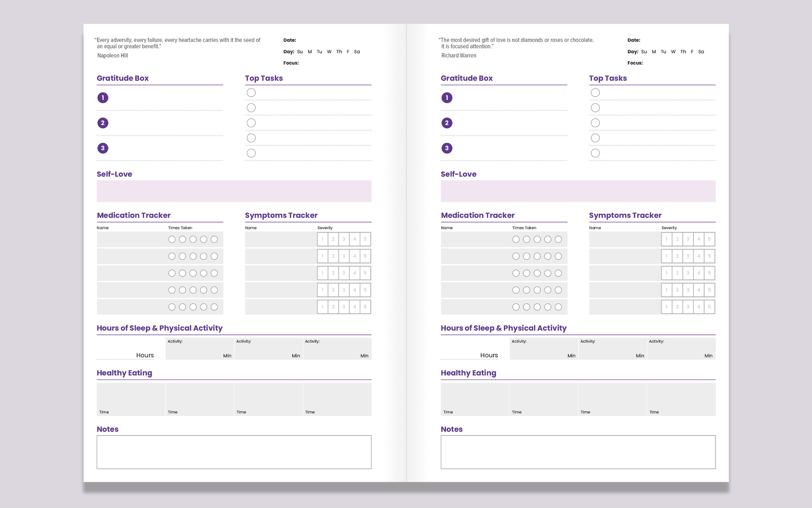Click 'Times Taken' column label on left page
Viewport: 812px width, 508px height.
click(180, 228)
